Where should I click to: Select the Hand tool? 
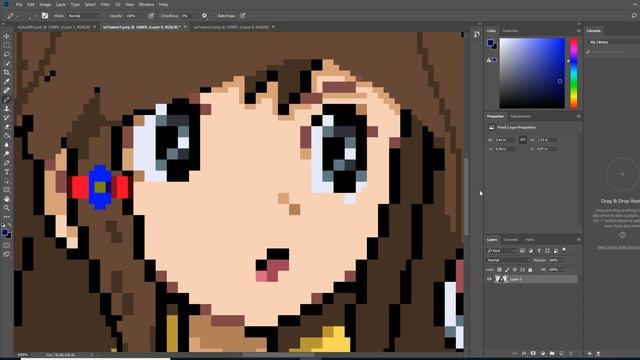pos(7,199)
